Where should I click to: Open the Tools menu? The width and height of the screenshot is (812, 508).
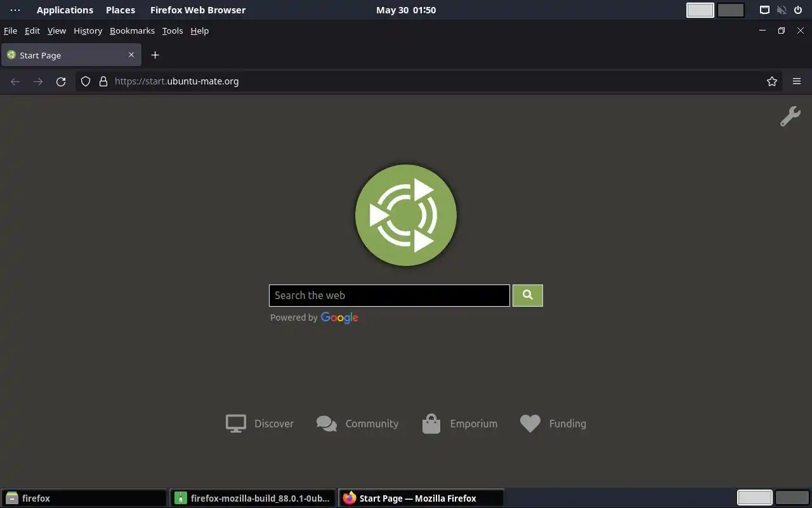click(172, 30)
